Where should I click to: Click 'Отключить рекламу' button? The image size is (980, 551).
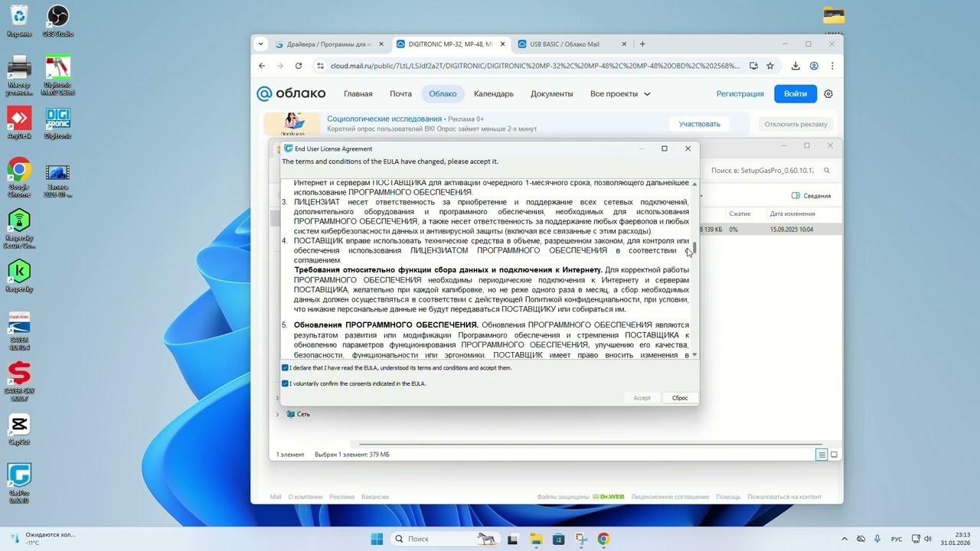point(795,124)
